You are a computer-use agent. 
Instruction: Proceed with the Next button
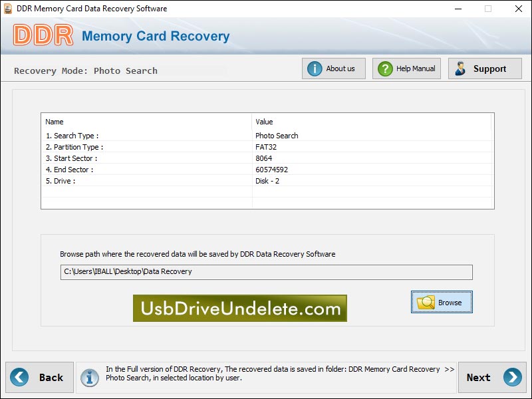point(492,377)
